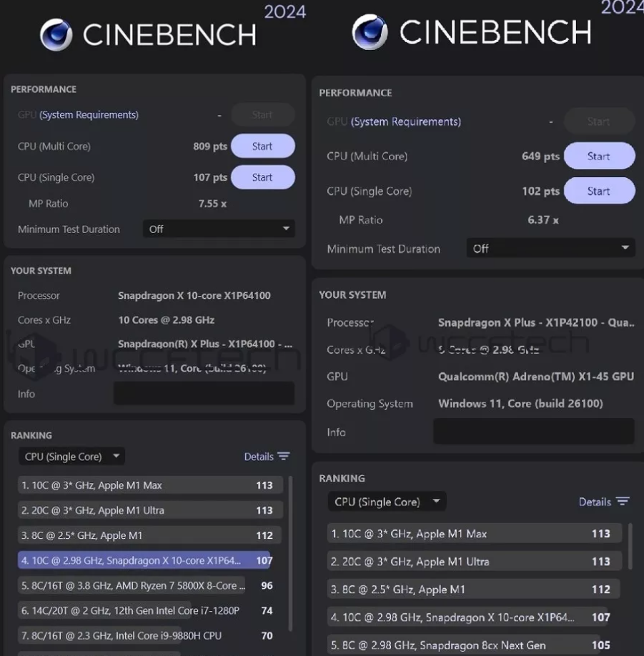Select Apple M1 Ultra row in right ranking

tap(474, 562)
